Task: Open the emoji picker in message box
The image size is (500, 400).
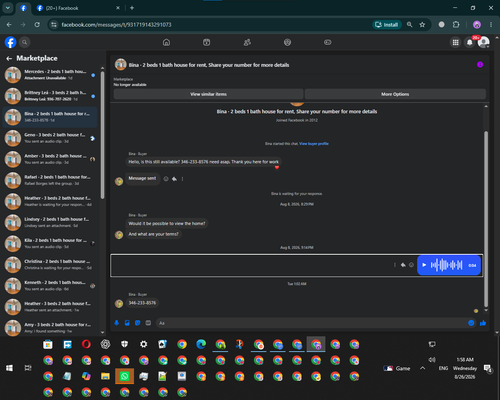Action: point(471,323)
